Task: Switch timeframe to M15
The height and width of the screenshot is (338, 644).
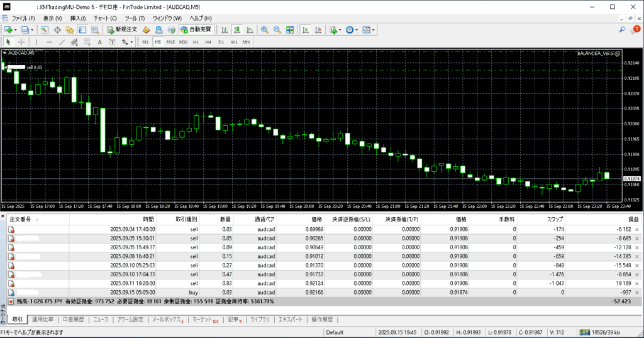Action: [x=170, y=42]
